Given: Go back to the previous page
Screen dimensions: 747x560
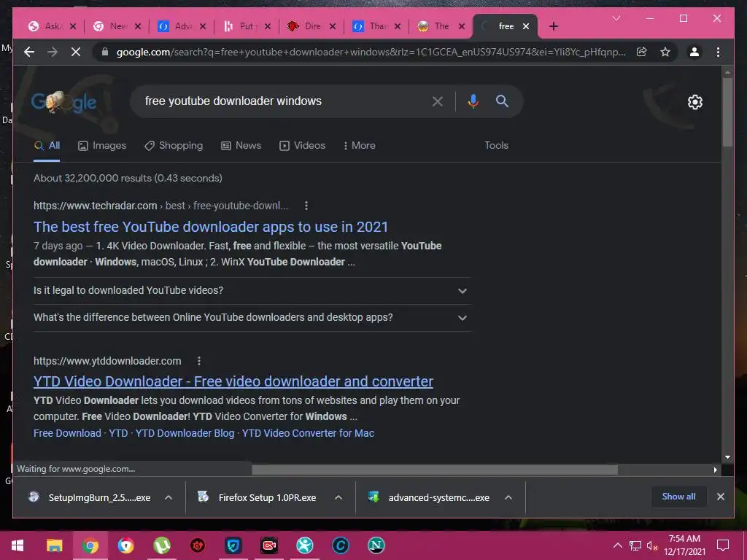Looking at the screenshot, I should click(29, 52).
